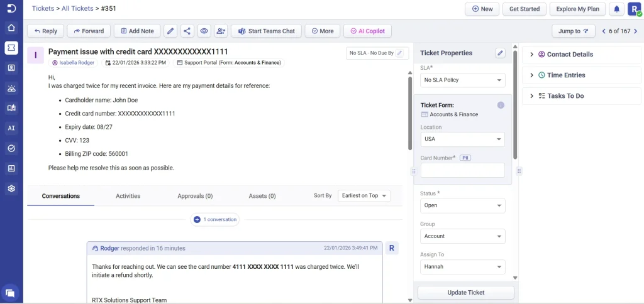Switch to the Conversations tab
Screen dimensions: 644x304
[61, 196]
